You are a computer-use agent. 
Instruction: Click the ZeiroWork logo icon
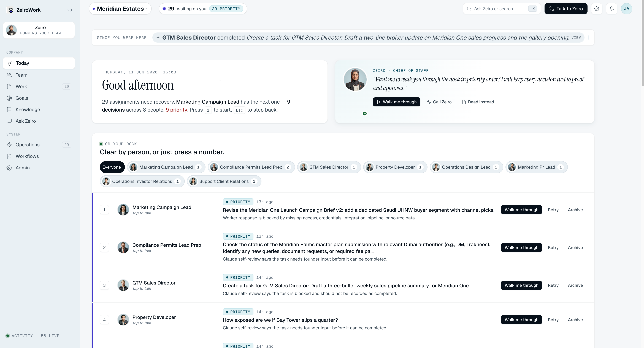pyautogui.click(x=10, y=10)
